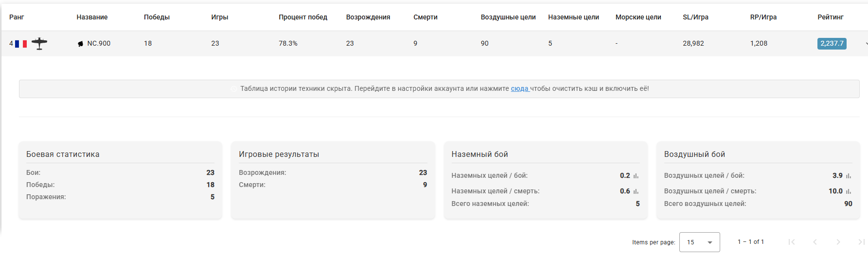
Task: Sort table by Воздушные цели column
Action: pos(508,17)
